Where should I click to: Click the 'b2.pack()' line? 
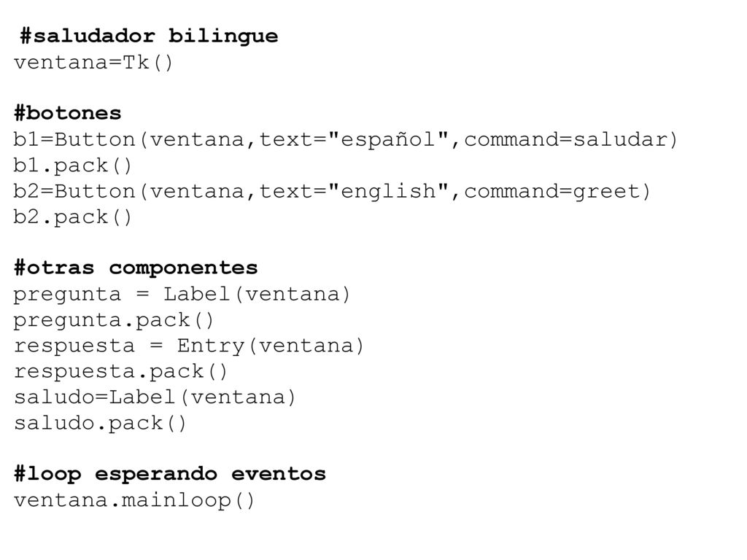point(72,217)
